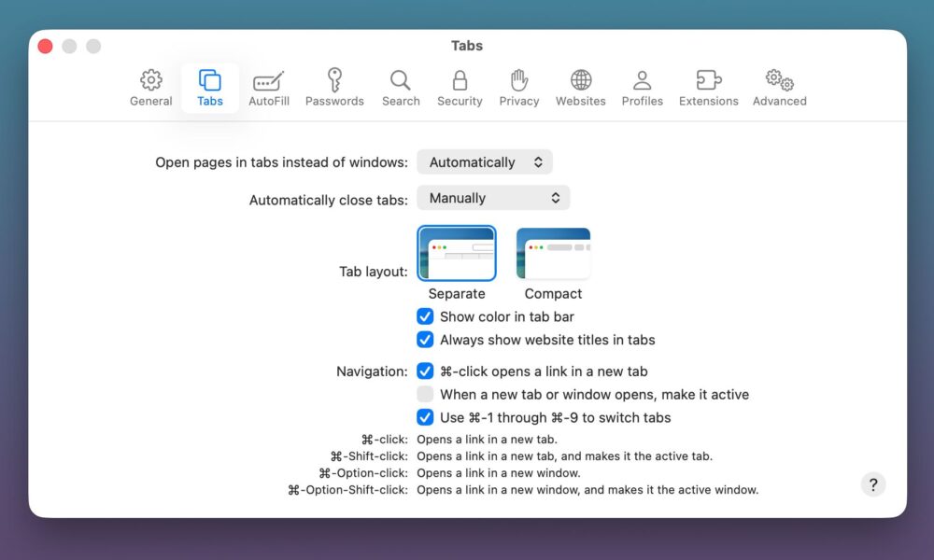Disable Always show website titles in tabs
The width and height of the screenshot is (934, 560).
425,340
